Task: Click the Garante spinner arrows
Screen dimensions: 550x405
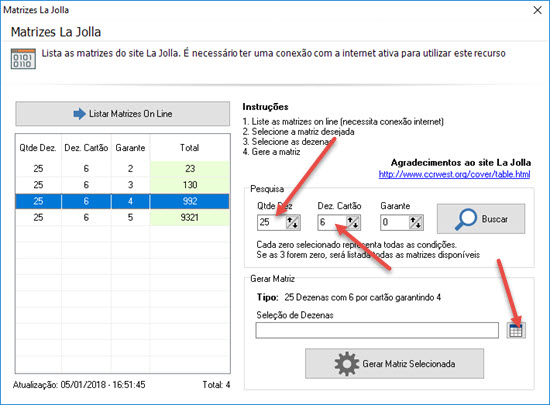Action: click(416, 222)
